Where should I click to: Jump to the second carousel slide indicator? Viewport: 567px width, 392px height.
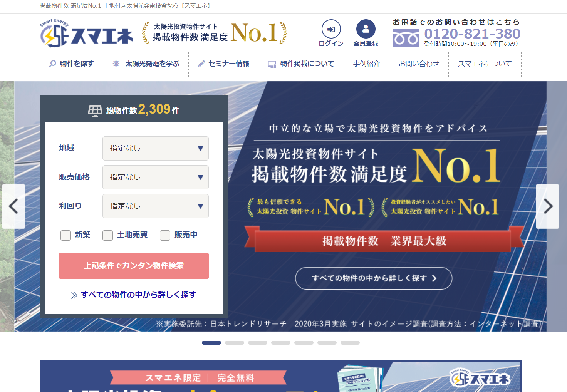click(x=234, y=343)
